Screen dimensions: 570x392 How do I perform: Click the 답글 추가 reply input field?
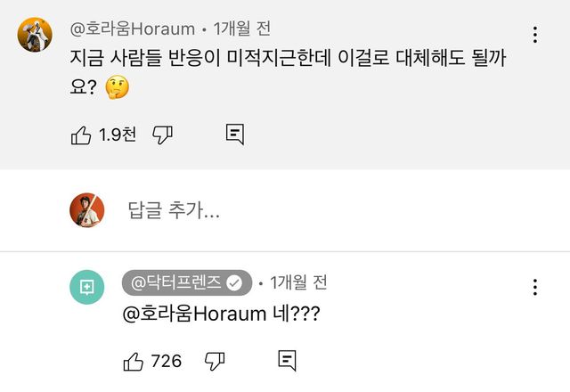coord(174,211)
